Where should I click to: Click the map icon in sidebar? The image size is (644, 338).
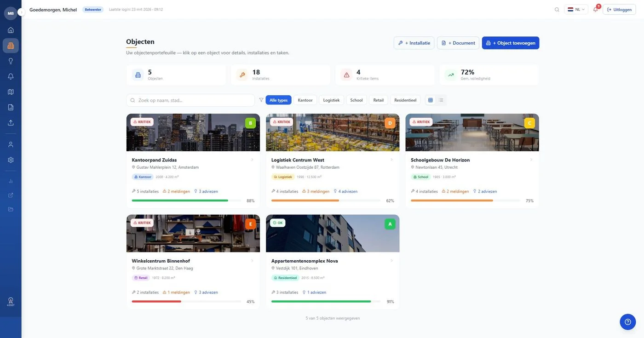pyautogui.click(x=11, y=92)
